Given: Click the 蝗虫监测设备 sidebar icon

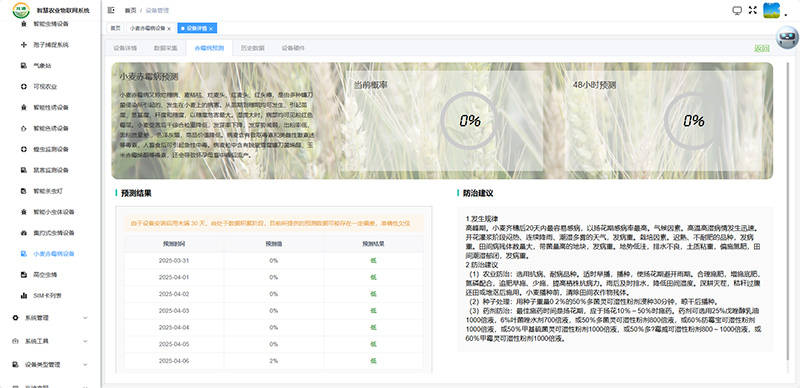Looking at the screenshot, I should tap(23, 149).
